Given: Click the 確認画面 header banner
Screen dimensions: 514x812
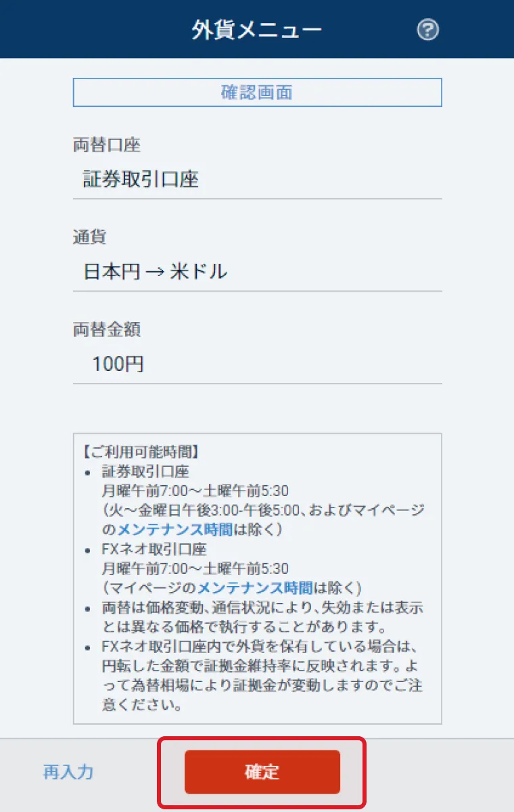Looking at the screenshot, I should (x=257, y=93).
